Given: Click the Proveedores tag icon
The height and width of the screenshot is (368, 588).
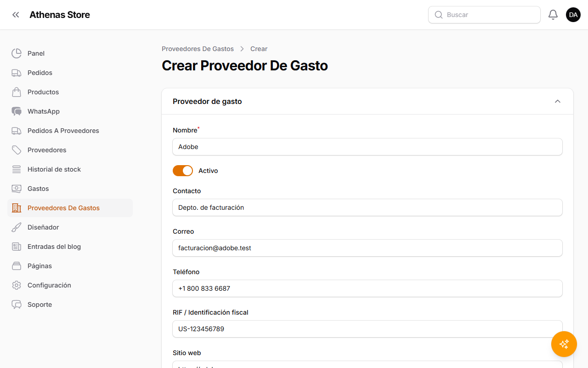Looking at the screenshot, I should click(x=17, y=150).
